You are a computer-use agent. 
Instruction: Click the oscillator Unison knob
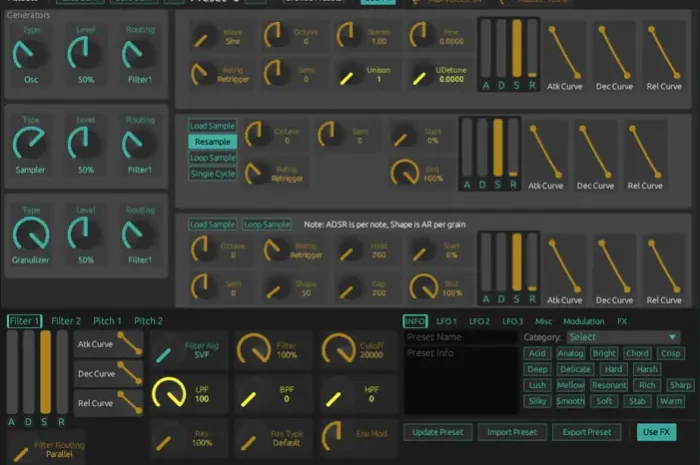click(x=347, y=74)
